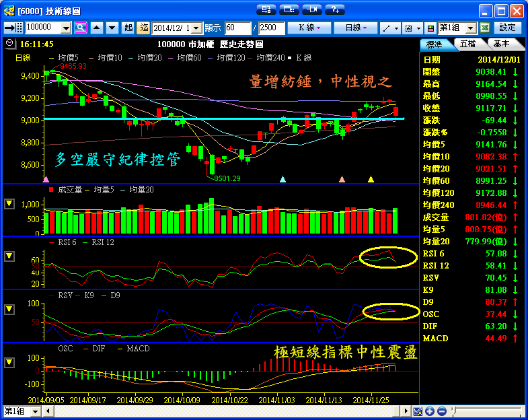528x420 pixels.
Task: Toggle the 迄 end date button
Action: pyautogui.click(x=143, y=28)
